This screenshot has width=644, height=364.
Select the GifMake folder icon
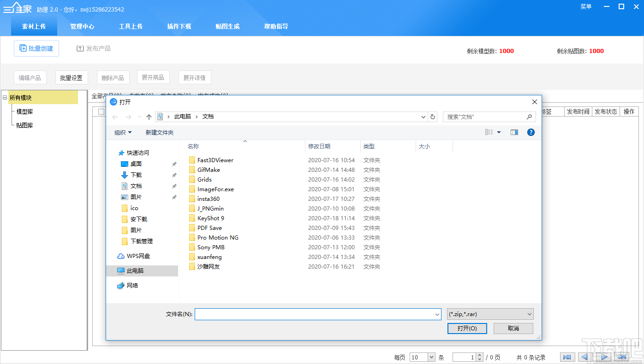coord(192,170)
